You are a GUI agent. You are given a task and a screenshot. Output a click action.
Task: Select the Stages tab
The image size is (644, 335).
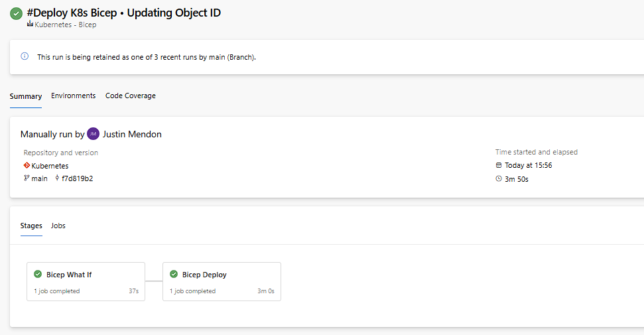31,226
